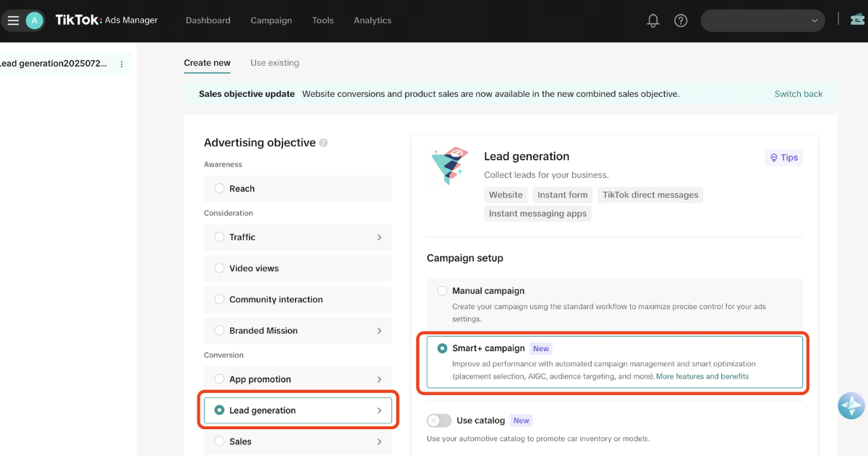Click the Instant form tag
Viewport: 868px width, 456px height.
click(563, 195)
